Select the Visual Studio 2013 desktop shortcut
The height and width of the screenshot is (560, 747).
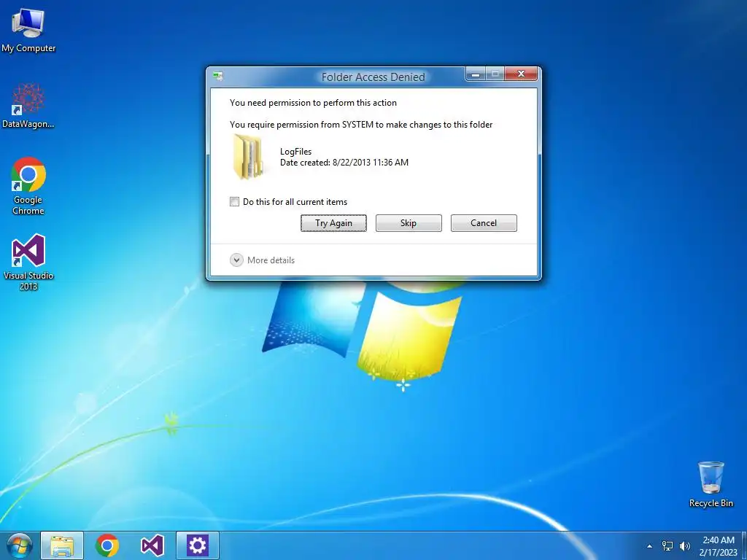click(28, 262)
